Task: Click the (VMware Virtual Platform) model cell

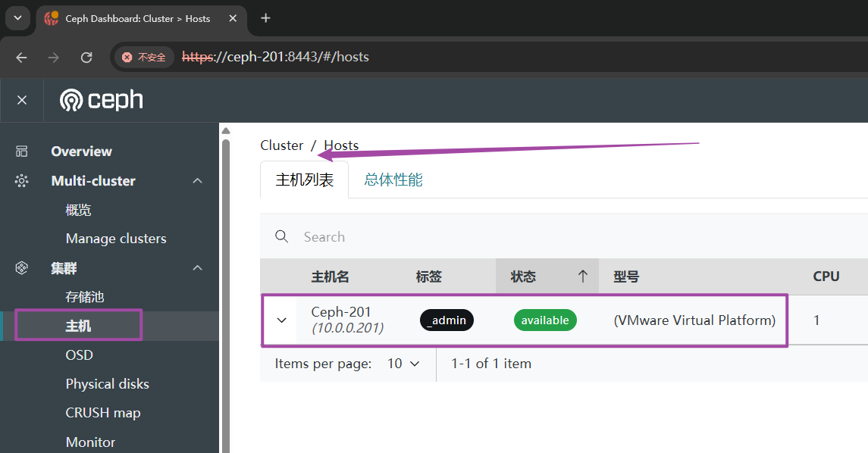Action: (694, 320)
